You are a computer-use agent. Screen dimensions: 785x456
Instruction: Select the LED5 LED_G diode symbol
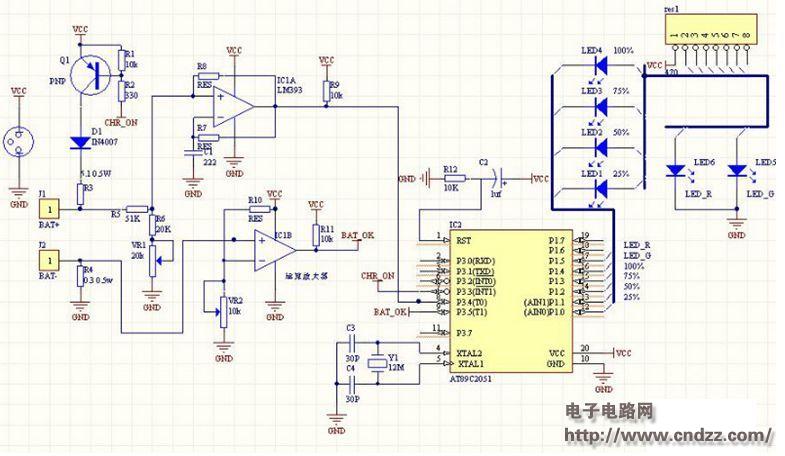(x=736, y=171)
